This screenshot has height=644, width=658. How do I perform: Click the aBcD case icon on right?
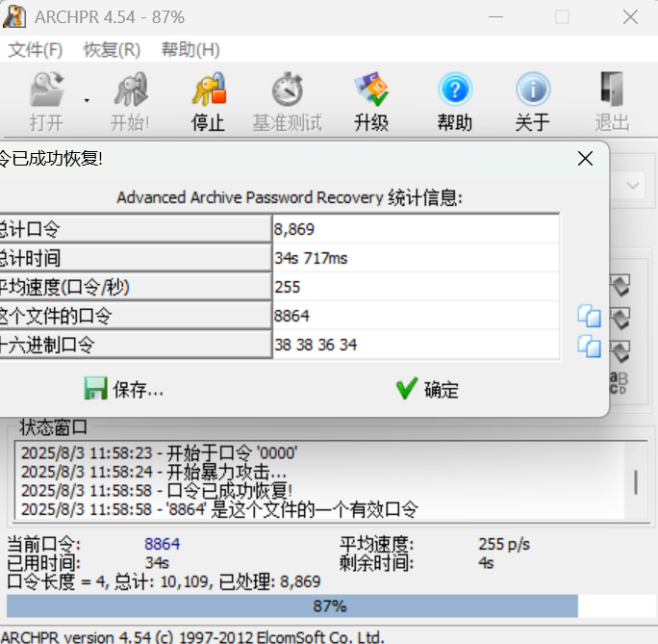[x=619, y=383]
